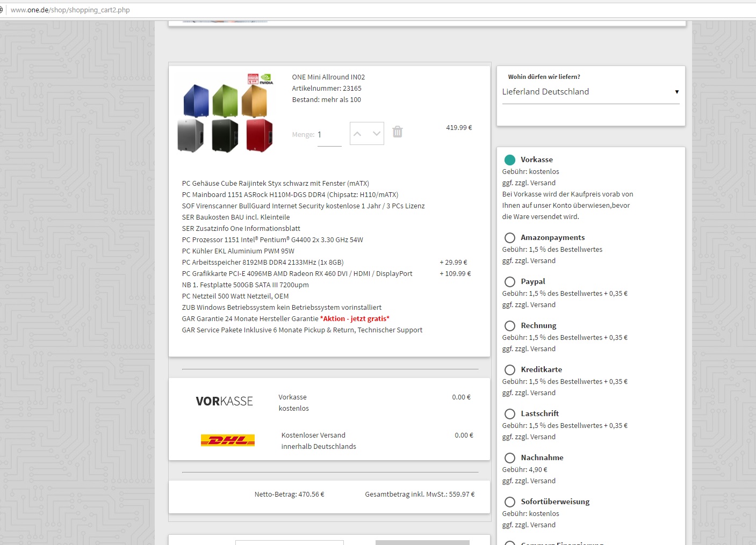The width and height of the screenshot is (756, 545).
Task: Select the Kreditkarte payment option
Action: pos(510,370)
